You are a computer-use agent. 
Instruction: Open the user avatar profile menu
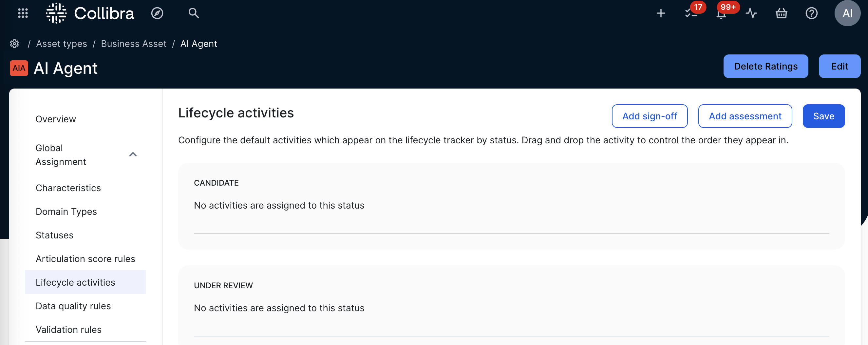847,13
